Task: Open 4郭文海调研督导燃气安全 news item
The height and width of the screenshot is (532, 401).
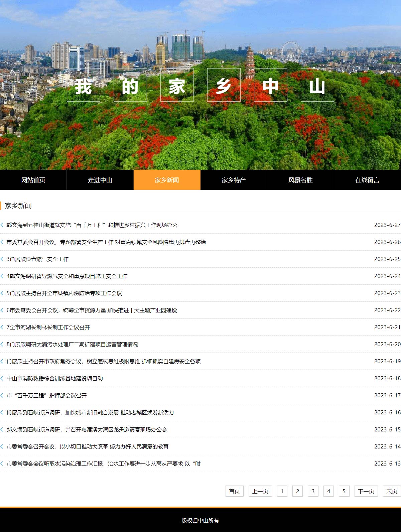Action: pos(67,276)
